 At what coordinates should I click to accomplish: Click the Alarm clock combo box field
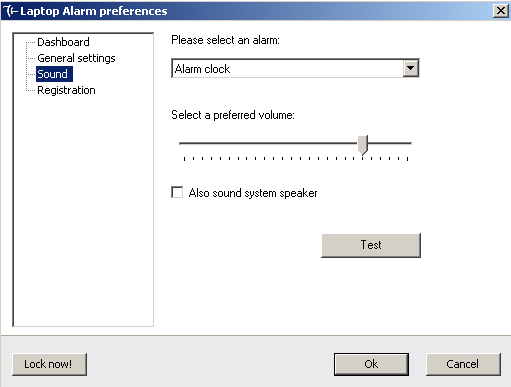[x=295, y=68]
